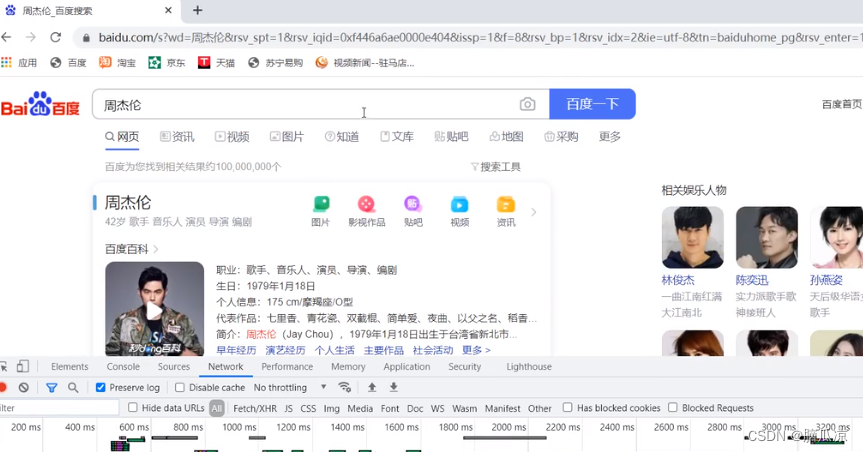Select the 图片 search tab
Screen dimensions: 863x452
click(287, 137)
